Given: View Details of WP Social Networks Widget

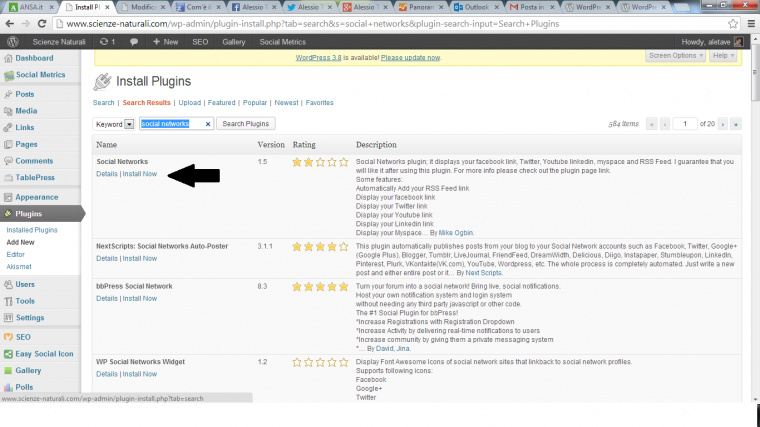Looking at the screenshot, I should [107, 374].
